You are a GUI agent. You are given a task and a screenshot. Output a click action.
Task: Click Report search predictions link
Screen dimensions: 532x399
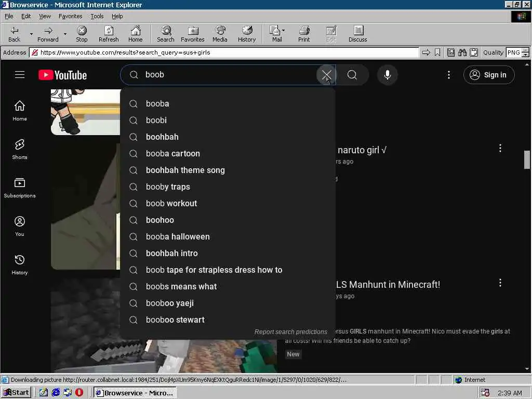tap(291, 332)
